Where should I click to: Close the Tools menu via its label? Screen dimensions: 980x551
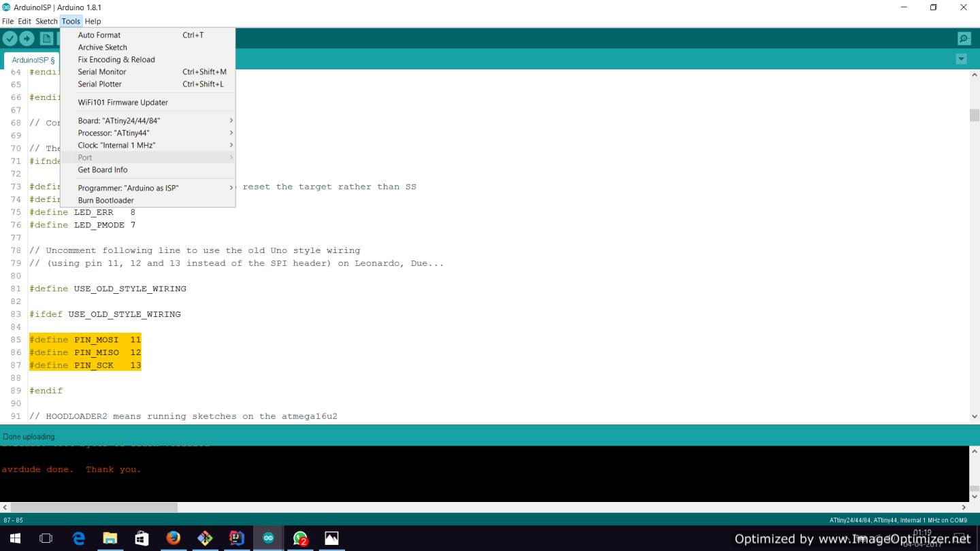[71, 21]
